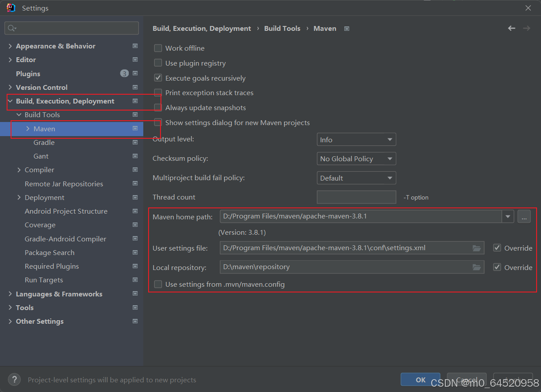Click project-level icon beside Gradle
Viewport: 541px width, 392px height.
pos(135,142)
